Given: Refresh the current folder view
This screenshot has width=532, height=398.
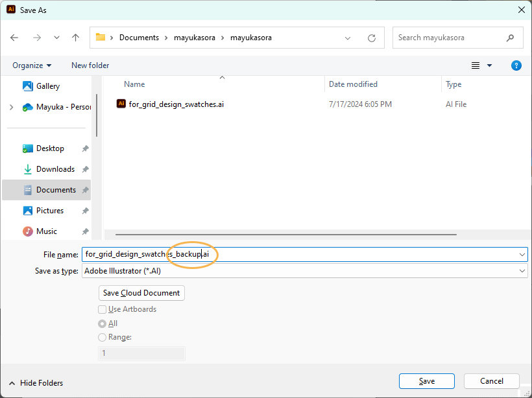Looking at the screenshot, I should pyautogui.click(x=372, y=38).
